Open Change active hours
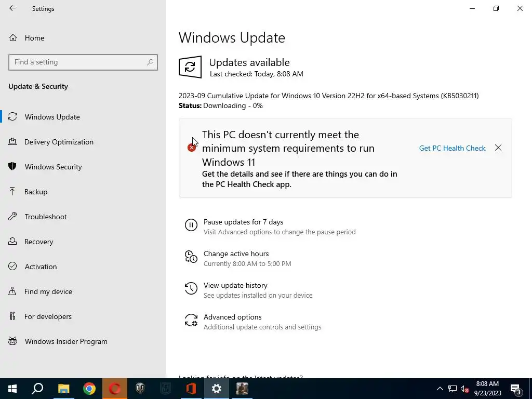 pyautogui.click(x=236, y=254)
